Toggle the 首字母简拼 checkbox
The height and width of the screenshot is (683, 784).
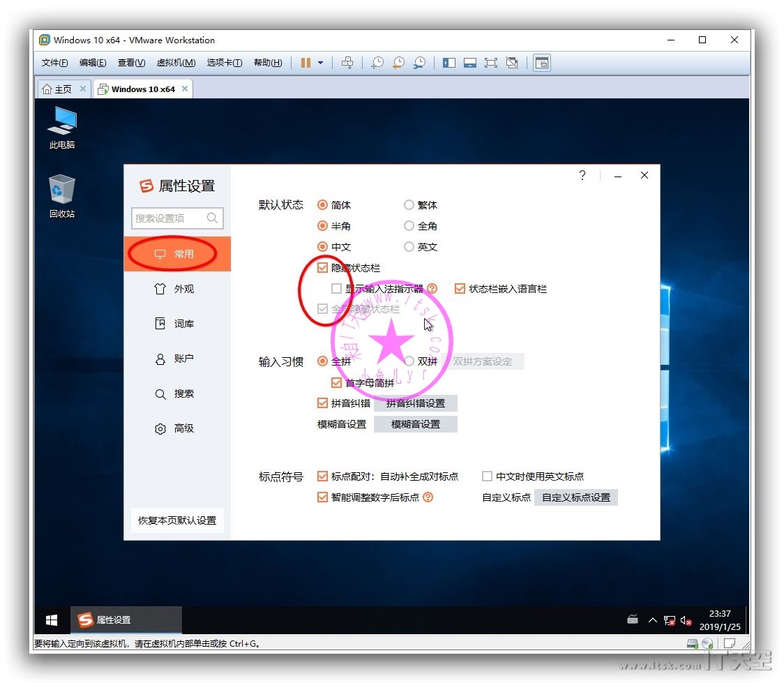336,383
